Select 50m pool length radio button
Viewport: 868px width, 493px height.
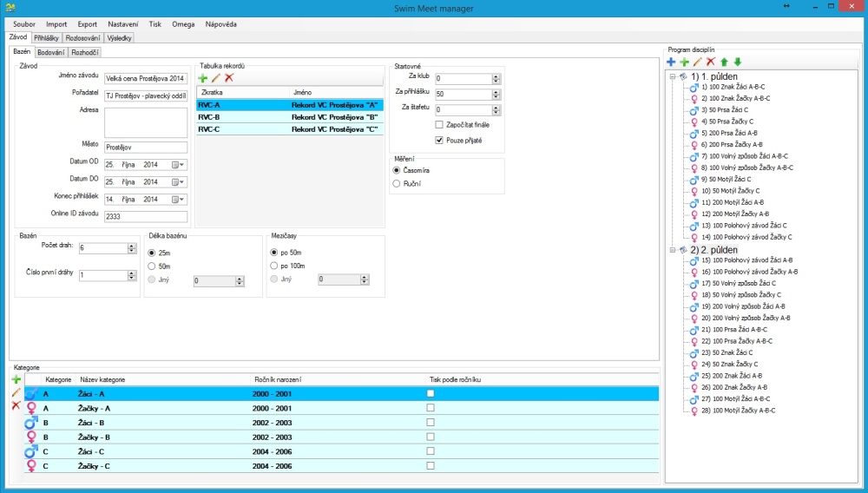click(152, 266)
